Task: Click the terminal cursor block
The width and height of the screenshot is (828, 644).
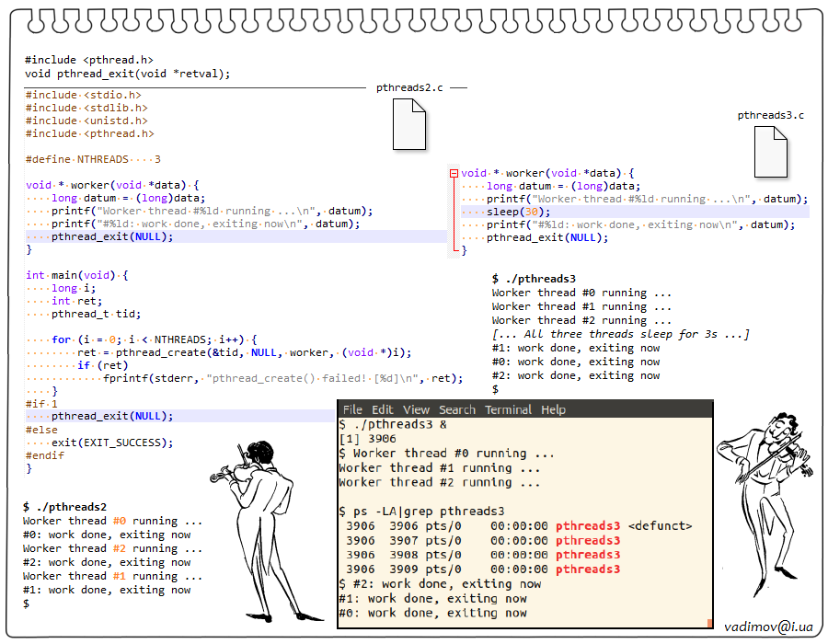Action: tap(709, 624)
